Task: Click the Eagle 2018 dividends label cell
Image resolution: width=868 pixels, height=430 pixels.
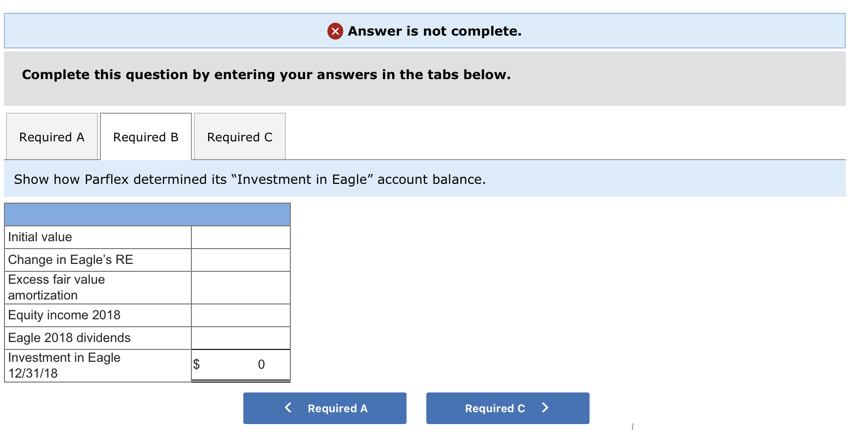Action: [98, 338]
